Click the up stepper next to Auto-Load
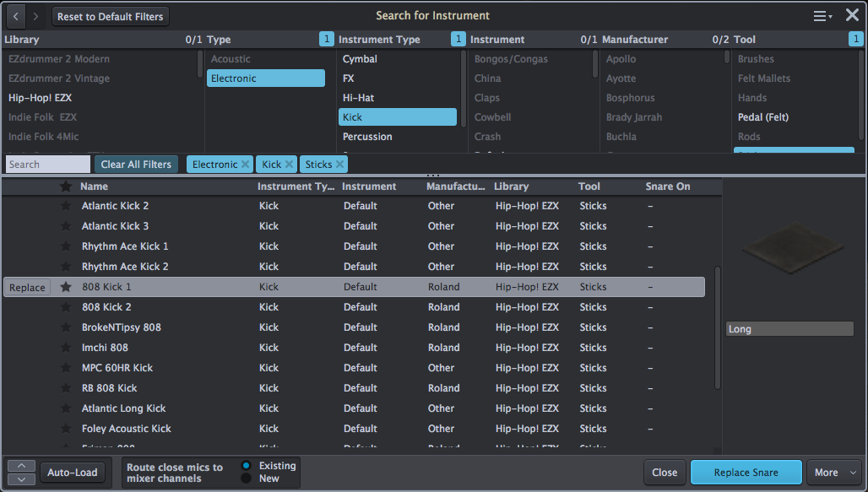Viewport: 868px width, 492px height. coord(20,465)
